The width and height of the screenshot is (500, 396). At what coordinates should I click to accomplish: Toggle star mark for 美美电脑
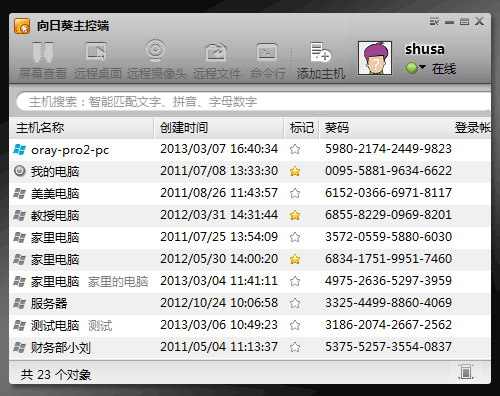[x=295, y=193]
